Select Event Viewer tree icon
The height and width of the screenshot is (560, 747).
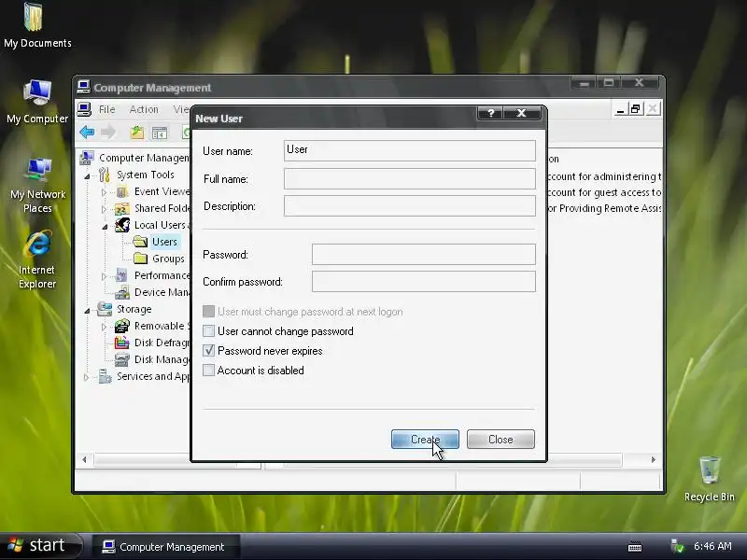(122, 192)
